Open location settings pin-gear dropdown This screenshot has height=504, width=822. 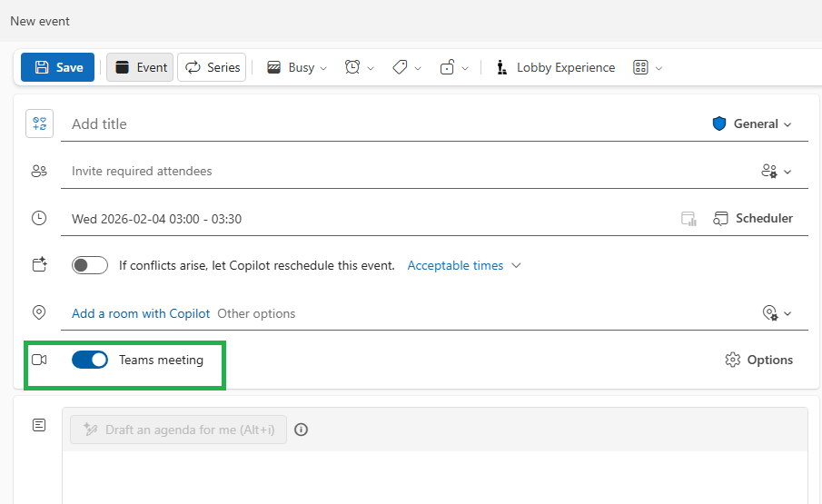point(777,313)
